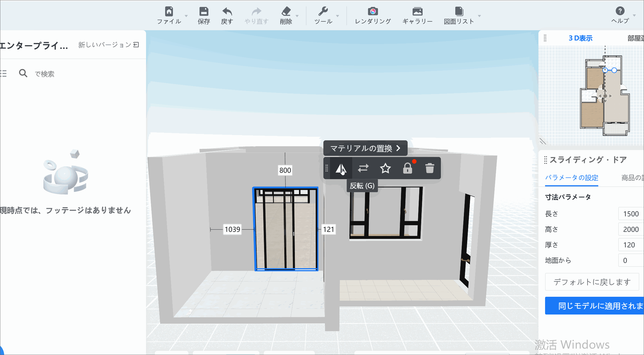Select the highlighted sliding door in 3D view

pyautogui.click(x=286, y=229)
